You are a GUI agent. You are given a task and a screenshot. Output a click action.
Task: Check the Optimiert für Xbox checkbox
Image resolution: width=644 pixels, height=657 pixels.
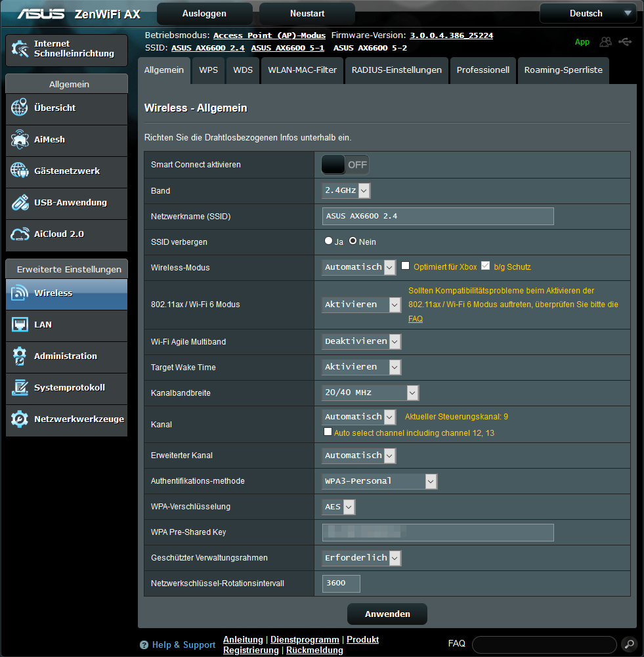click(405, 266)
